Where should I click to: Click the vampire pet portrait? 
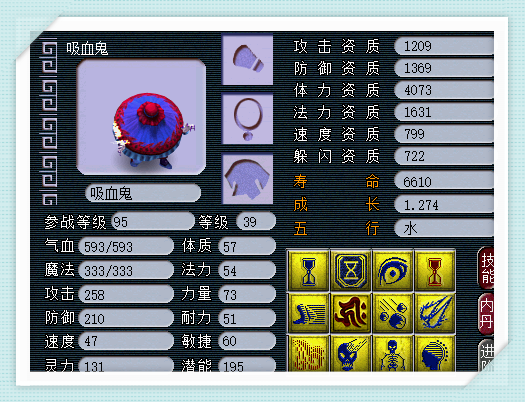coord(141,117)
